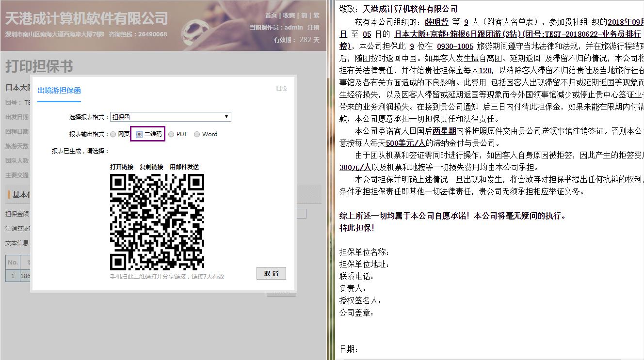Click 打开链接 above the QR code
Screen dimensions: 644x360
122,167
